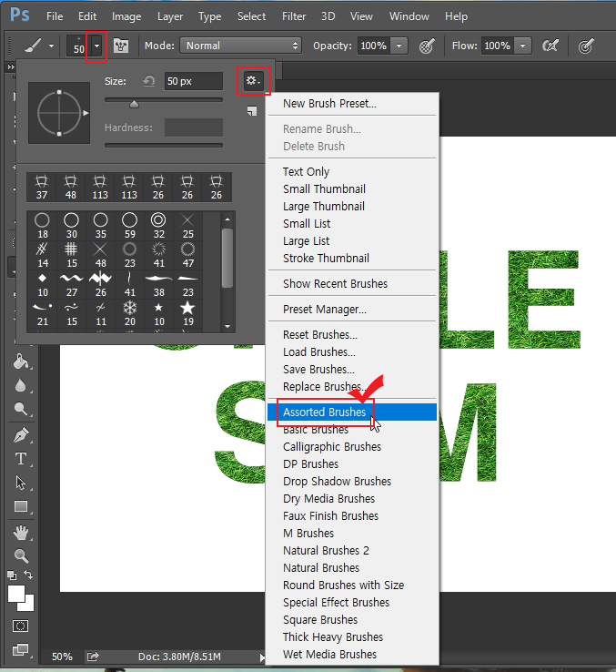Screen dimensions: 616x672
Task: Choose New Brush Preset menu entry
Action: click(x=352, y=104)
